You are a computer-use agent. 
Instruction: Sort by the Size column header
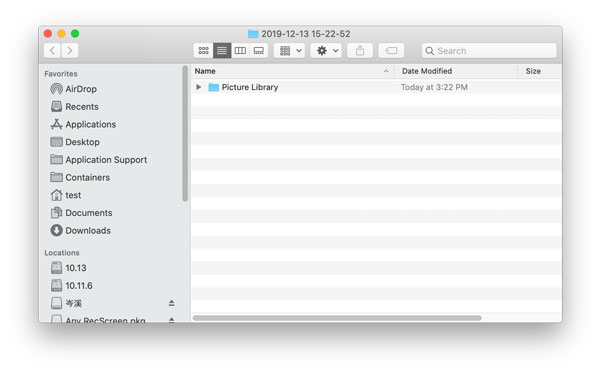pyautogui.click(x=540, y=71)
